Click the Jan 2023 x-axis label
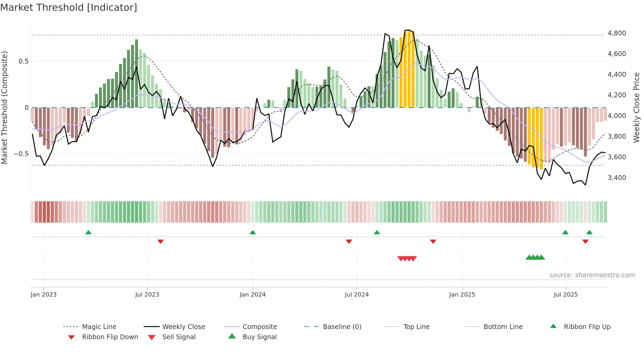Image resolution: width=644 pixels, height=362 pixels. pos(43,295)
